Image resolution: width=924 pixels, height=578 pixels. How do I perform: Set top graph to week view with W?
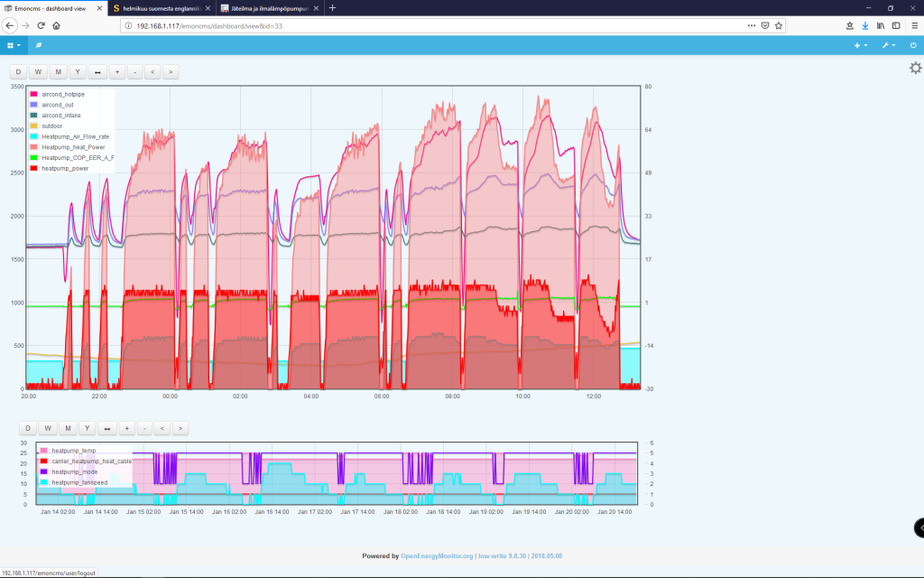point(38,71)
